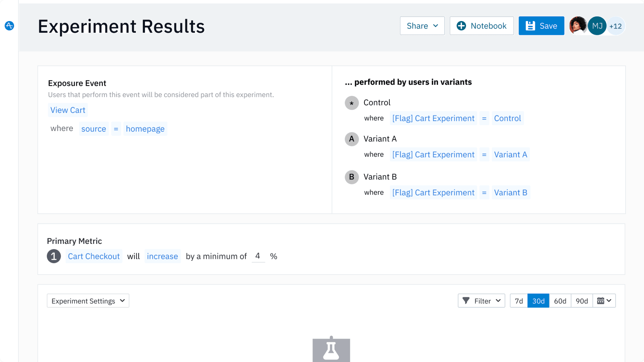Click the Control variant star badge
This screenshot has height=362, width=644.
point(352,103)
